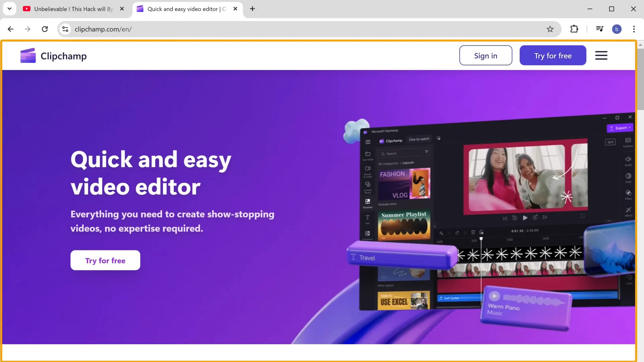
Task: Click the Fashion Vlog template thumbnail
Action: 404,184
